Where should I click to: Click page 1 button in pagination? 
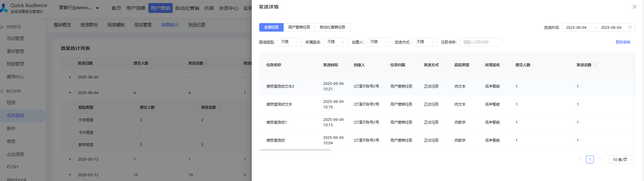pos(590,160)
